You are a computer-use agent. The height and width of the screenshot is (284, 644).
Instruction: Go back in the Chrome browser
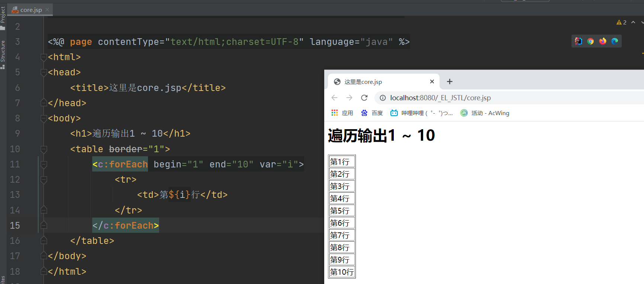click(335, 98)
